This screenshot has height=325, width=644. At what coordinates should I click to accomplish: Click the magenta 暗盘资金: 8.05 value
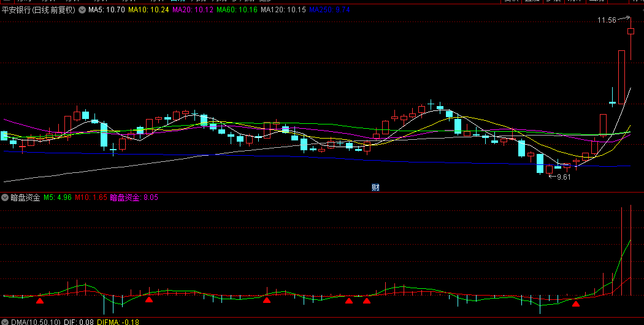pos(134,197)
